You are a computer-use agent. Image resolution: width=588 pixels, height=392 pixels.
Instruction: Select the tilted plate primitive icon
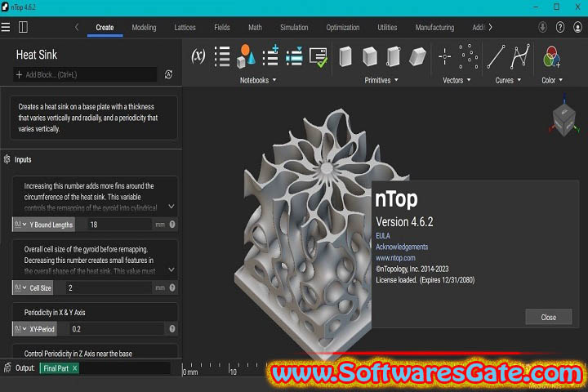pos(417,56)
